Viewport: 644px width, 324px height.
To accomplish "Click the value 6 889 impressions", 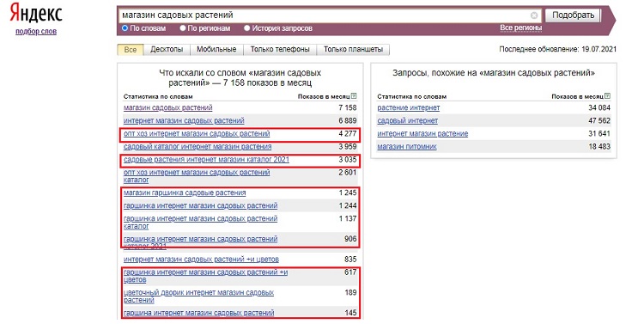I will click(348, 121).
